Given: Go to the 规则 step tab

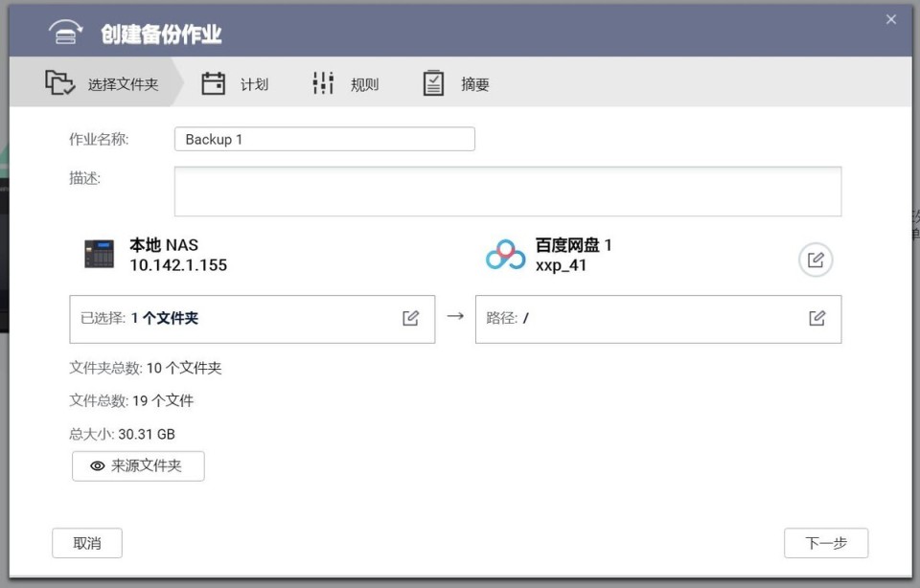Looking at the screenshot, I should (346, 84).
